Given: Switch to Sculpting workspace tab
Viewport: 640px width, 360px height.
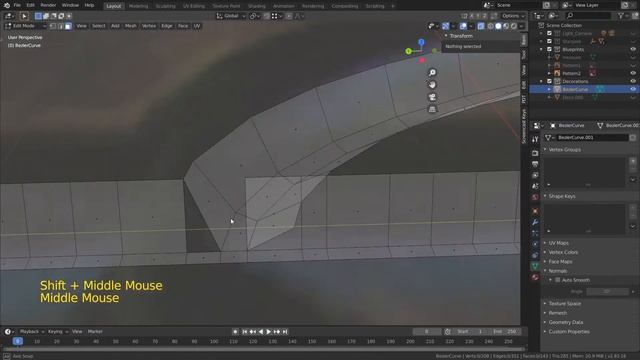Looking at the screenshot, I should coord(165,6).
